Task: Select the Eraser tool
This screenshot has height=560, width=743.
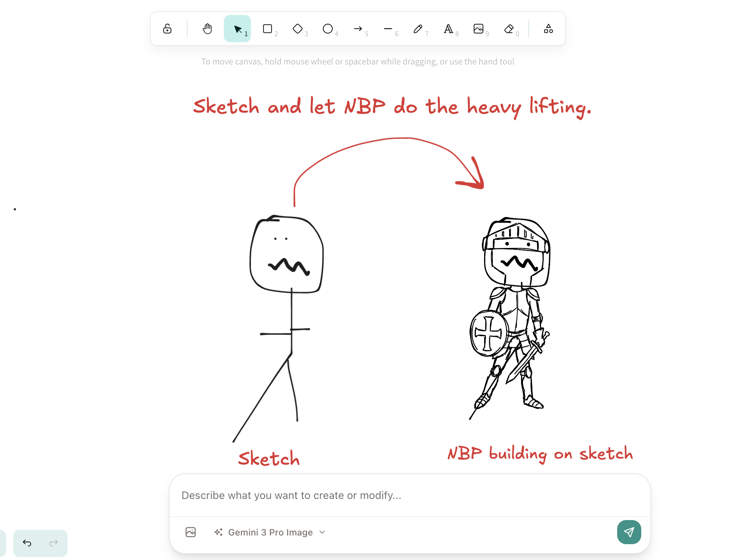Action: 509,29
